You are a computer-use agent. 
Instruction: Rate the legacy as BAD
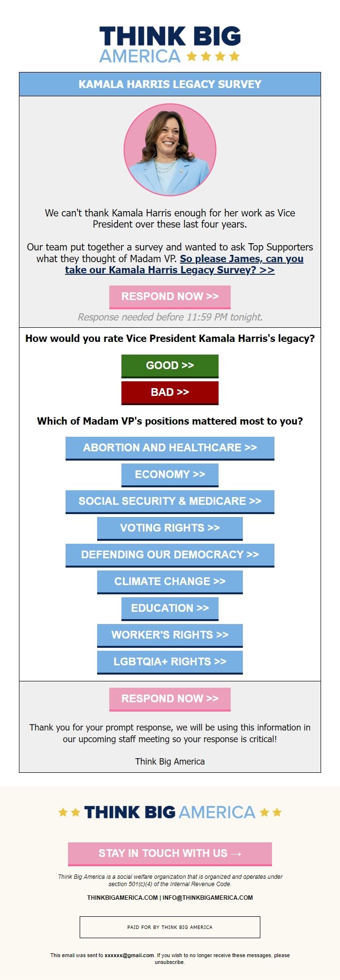[170, 393]
